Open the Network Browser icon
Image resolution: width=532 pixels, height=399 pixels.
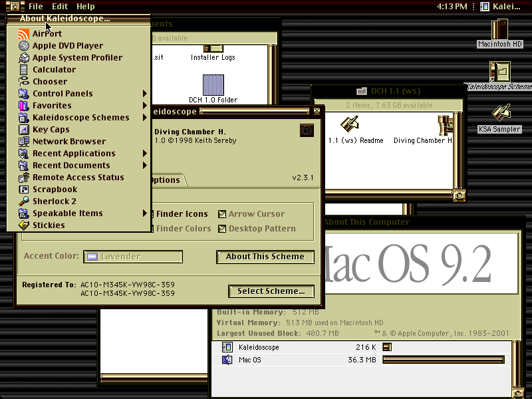pyautogui.click(x=24, y=142)
